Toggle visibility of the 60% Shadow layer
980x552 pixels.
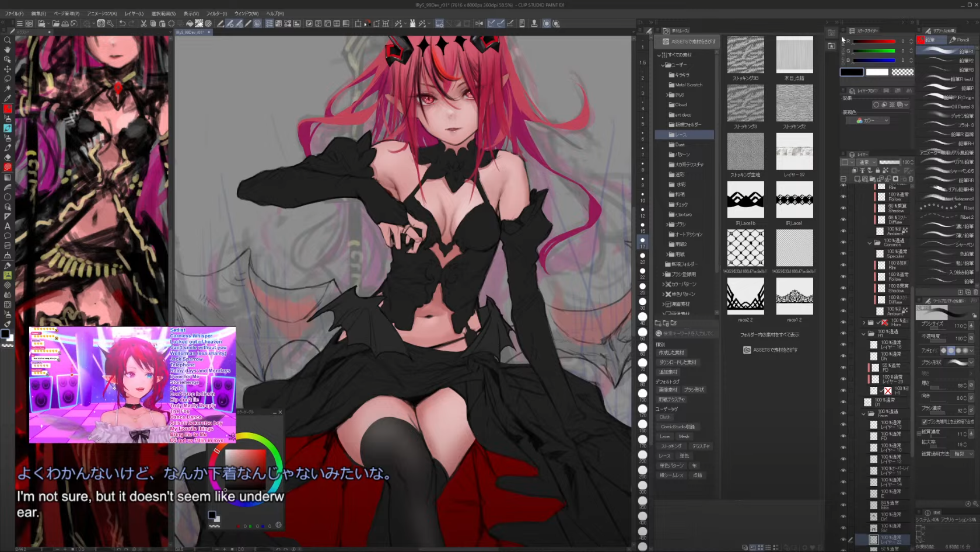tap(843, 208)
